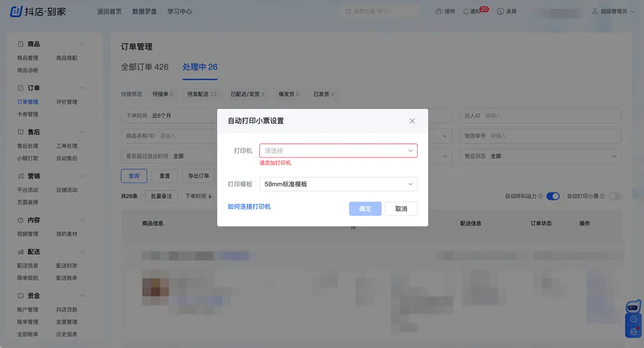Open 视频管理 in the sidebar
Viewport: 644px width, 348px height.
pos(28,234)
